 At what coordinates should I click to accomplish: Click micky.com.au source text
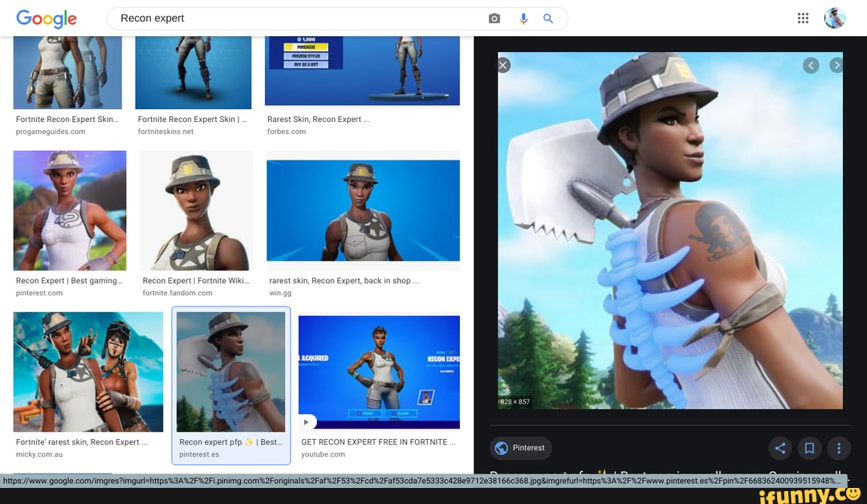click(39, 454)
